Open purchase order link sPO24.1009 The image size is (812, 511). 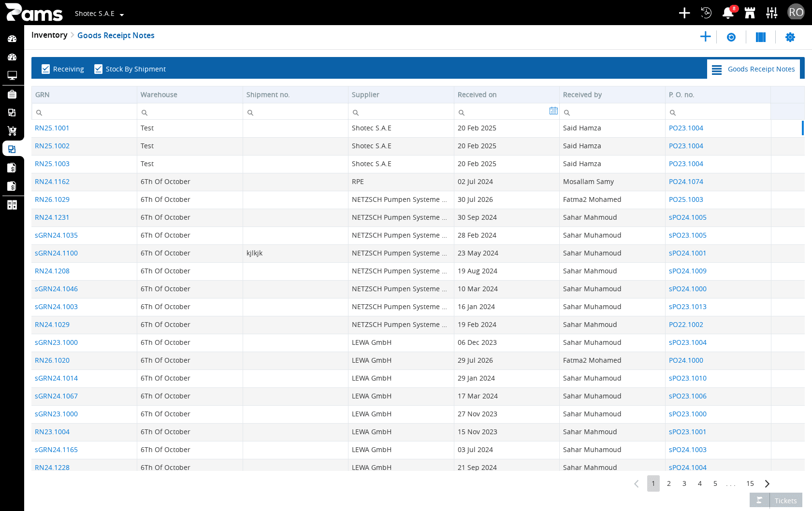click(x=688, y=271)
